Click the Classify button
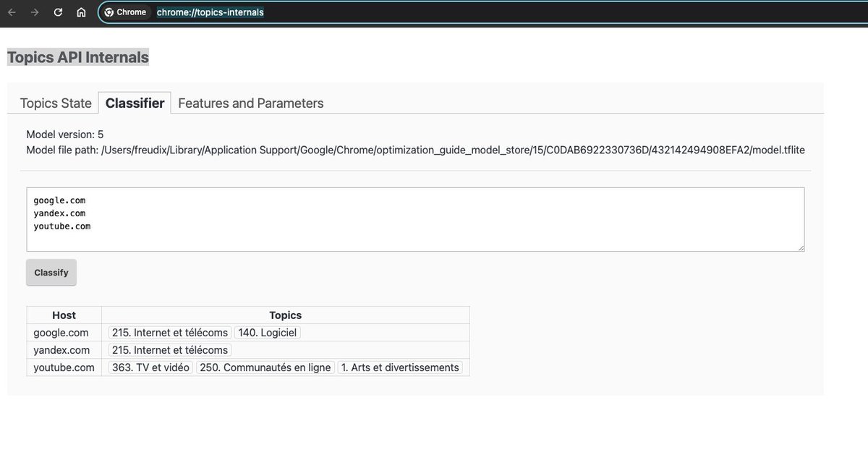The height and width of the screenshot is (468, 868). coord(51,273)
